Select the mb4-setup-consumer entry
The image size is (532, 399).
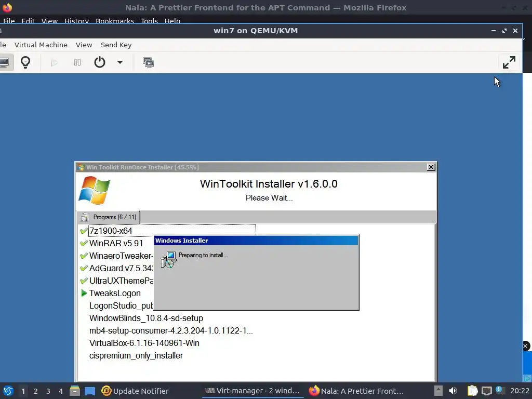tap(171, 331)
